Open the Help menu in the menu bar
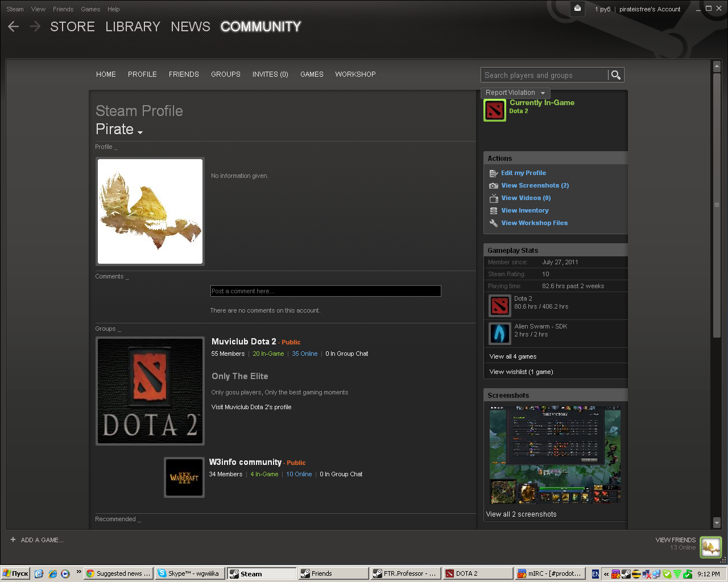Image resolution: width=728 pixels, height=582 pixels. pyautogui.click(x=114, y=9)
